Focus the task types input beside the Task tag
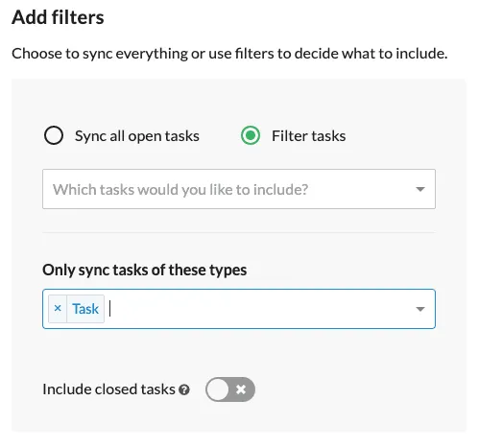The height and width of the screenshot is (448, 479). (259, 309)
